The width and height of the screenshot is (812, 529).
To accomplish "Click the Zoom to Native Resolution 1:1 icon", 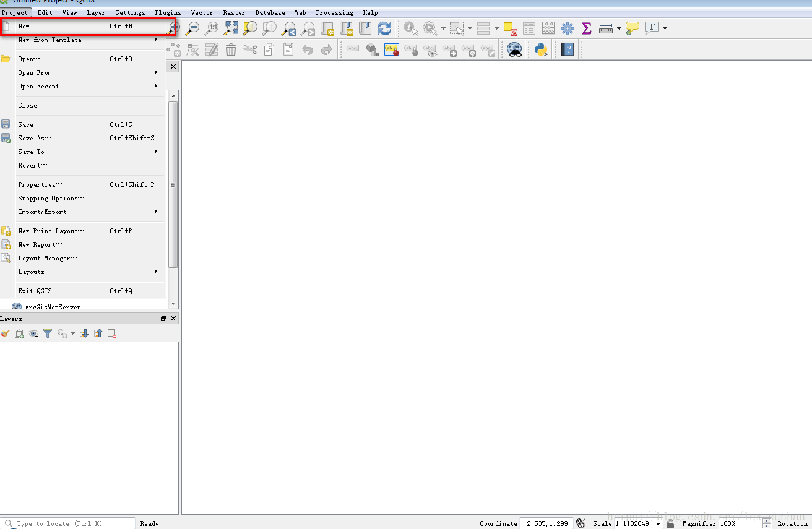I will 212,28.
